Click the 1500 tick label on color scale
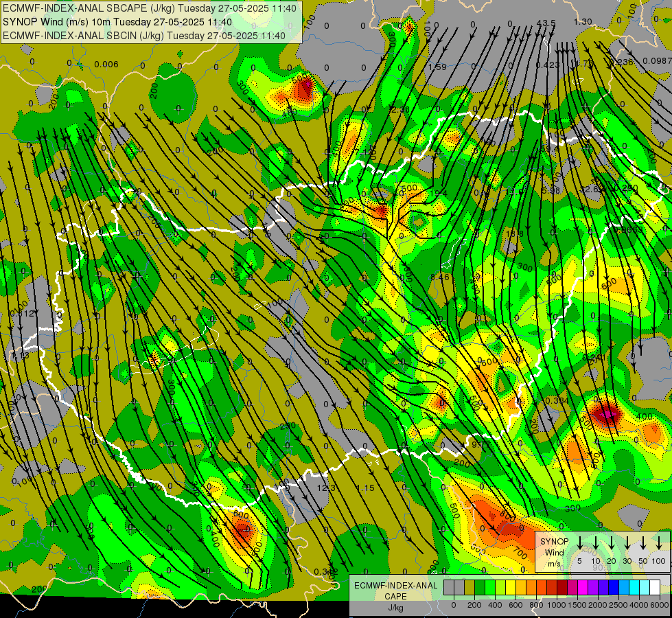The height and width of the screenshot is (618, 672). pyautogui.click(x=578, y=605)
